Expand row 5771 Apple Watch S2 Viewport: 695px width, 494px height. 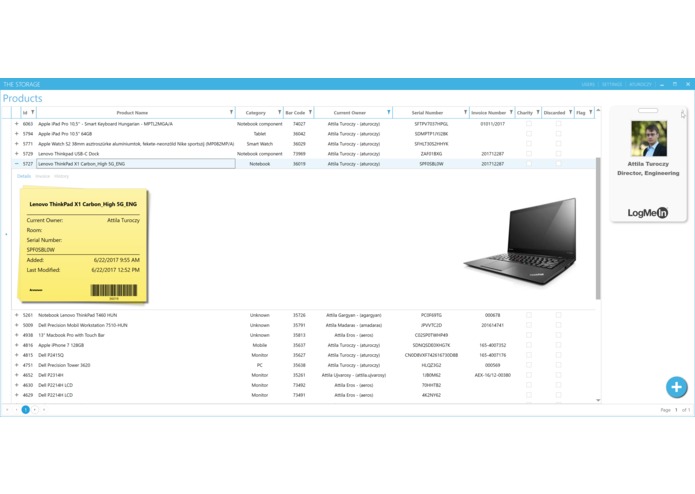tap(16, 144)
